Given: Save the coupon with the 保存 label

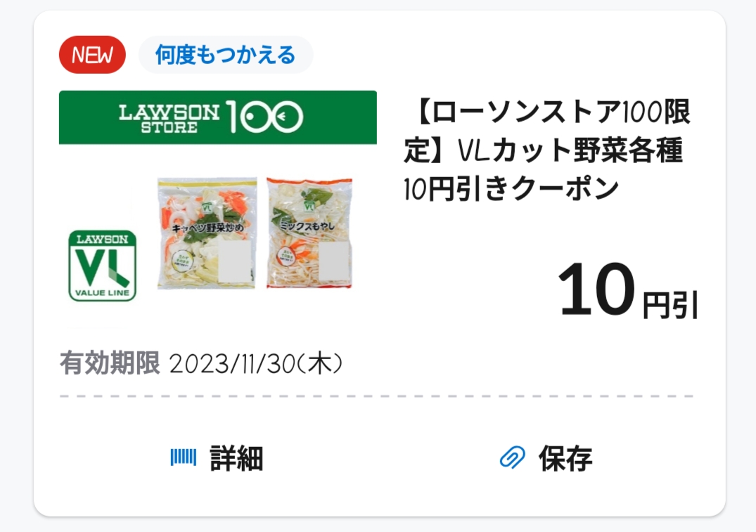Looking at the screenshot, I should [x=565, y=459].
